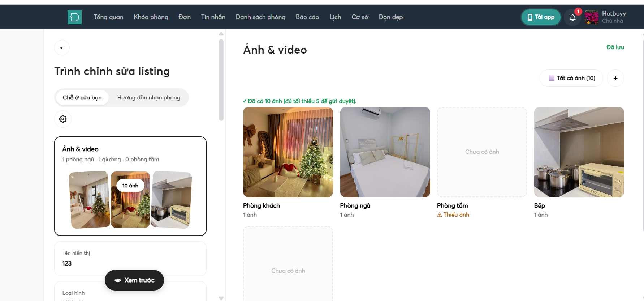644x301 pixels.
Task: Click the Phòng ngủ label
Action: 355,205
